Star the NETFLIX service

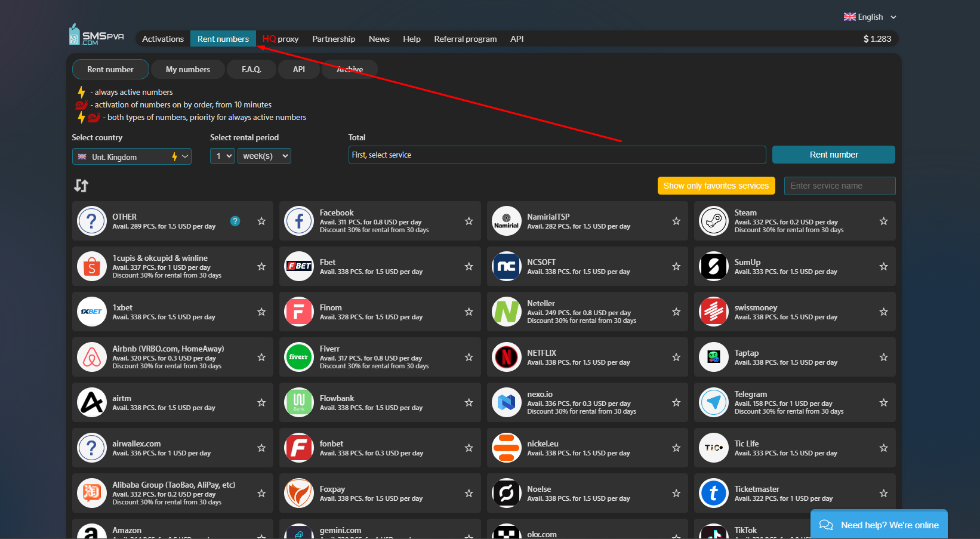tap(676, 357)
